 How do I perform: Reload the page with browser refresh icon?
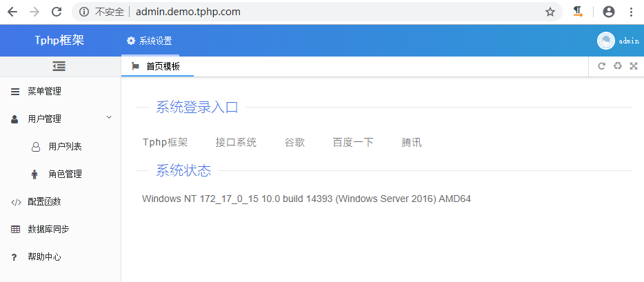(57, 12)
